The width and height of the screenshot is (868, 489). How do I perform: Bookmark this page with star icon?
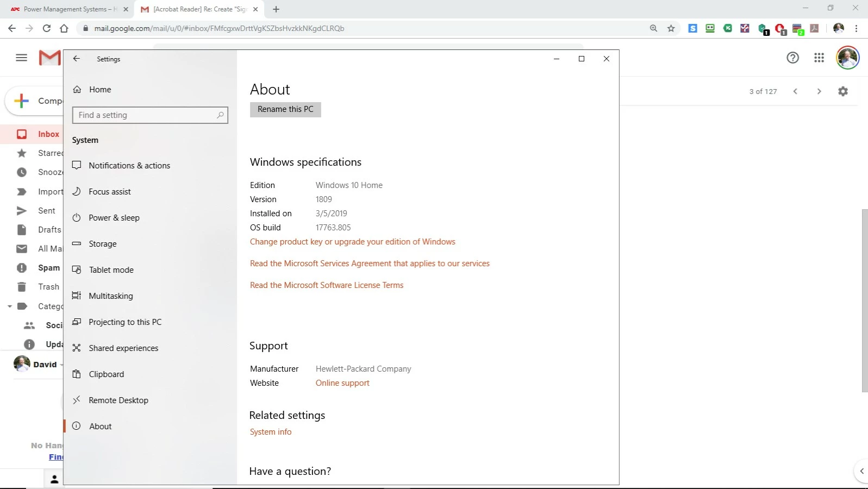671,28
